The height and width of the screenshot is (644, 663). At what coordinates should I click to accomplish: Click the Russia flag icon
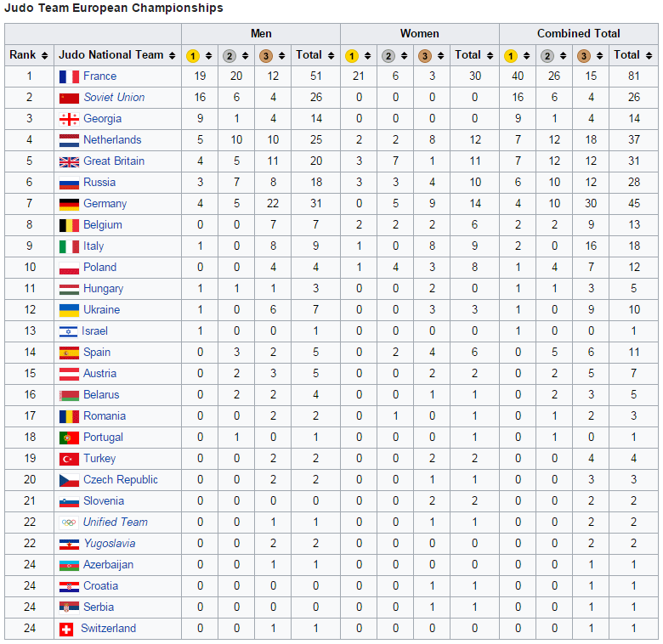69,183
